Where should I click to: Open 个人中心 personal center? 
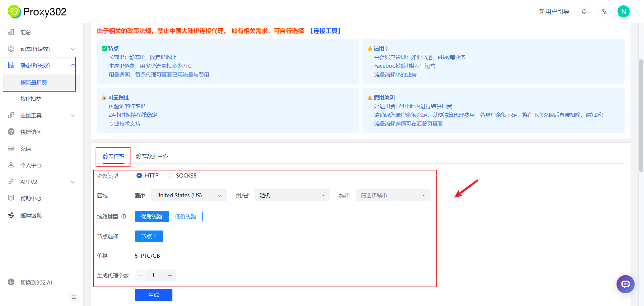click(30, 165)
